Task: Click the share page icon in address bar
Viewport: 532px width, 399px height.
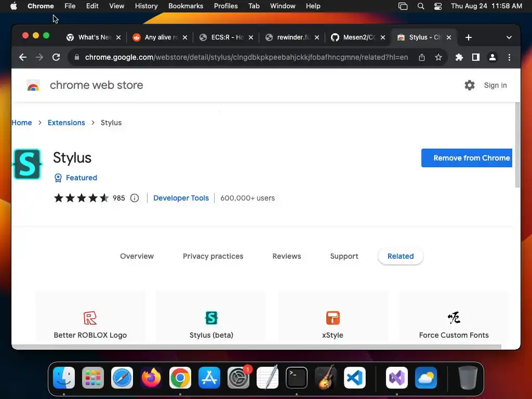Action: click(422, 57)
